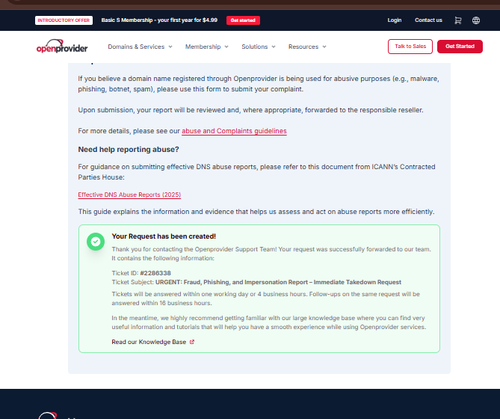Click the Basic S Membership offer text
The width and height of the screenshot is (500, 419).
(x=159, y=20)
